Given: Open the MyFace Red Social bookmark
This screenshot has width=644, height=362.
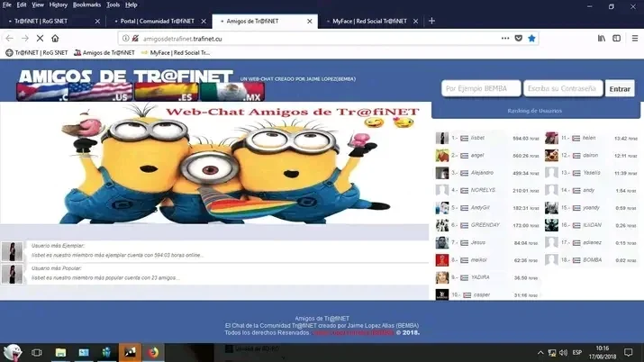Looking at the screenshot, I should 176,52.
